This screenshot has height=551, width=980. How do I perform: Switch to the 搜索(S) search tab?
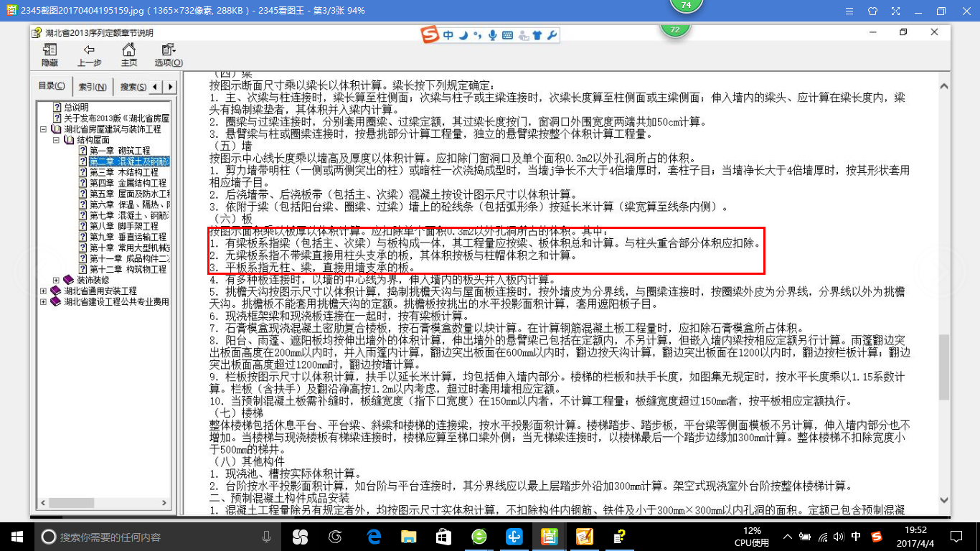point(133,87)
